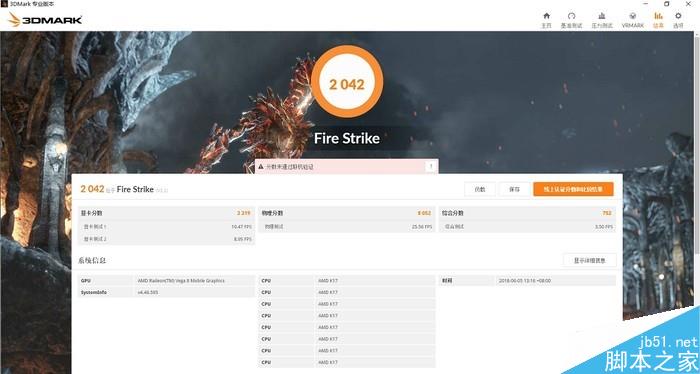The height and width of the screenshot is (374, 700).
Task: Click the Load (负载) button
Action: click(480, 189)
